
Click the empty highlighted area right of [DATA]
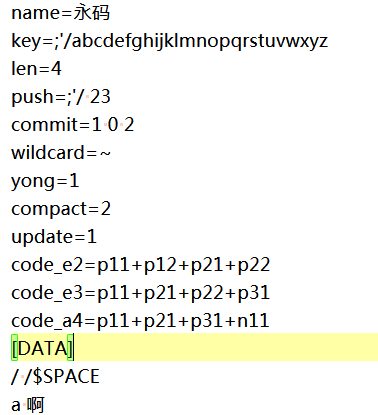tap(226, 347)
